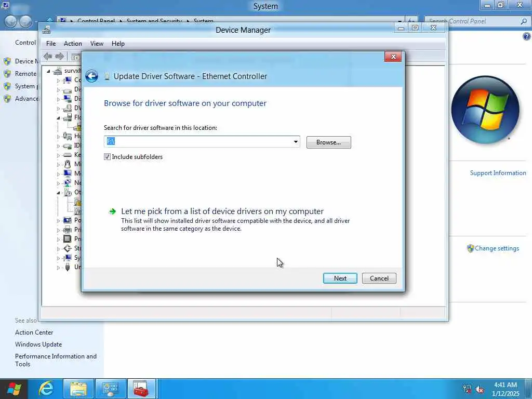Expand the IDE ATA/ATAPI controllers category
This screenshot has width=532, height=399.
[x=58, y=146]
